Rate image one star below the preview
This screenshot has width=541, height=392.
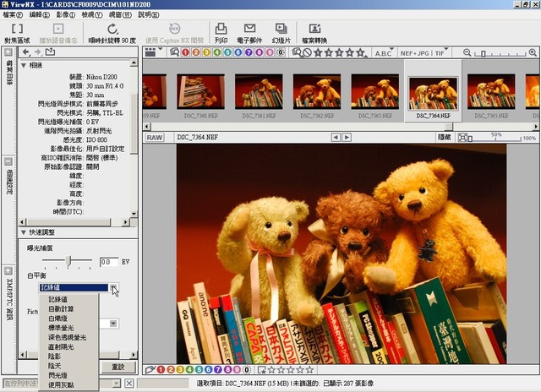[x=271, y=370]
